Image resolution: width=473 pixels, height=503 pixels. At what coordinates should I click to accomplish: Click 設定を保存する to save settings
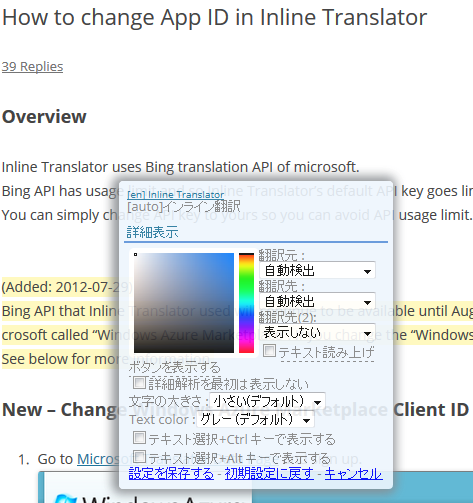click(x=171, y=473)
